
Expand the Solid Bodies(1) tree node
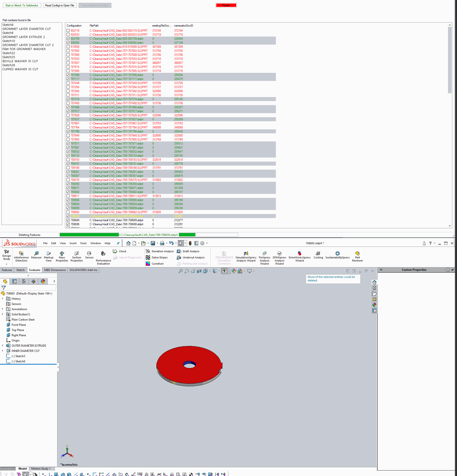[x=3, y=314]
